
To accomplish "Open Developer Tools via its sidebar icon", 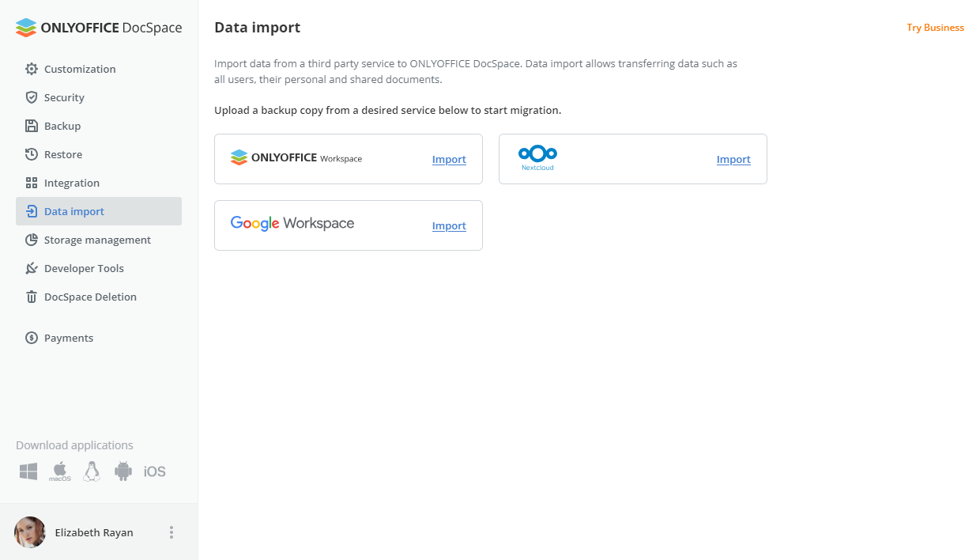I will pyautogui.click(x=31, y=268).
